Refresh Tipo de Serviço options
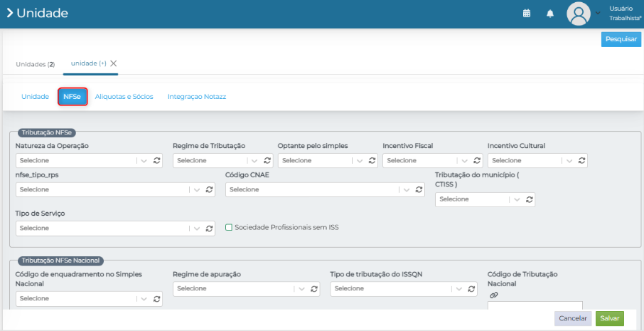The image size is (644, 331). tap(209, 228)
